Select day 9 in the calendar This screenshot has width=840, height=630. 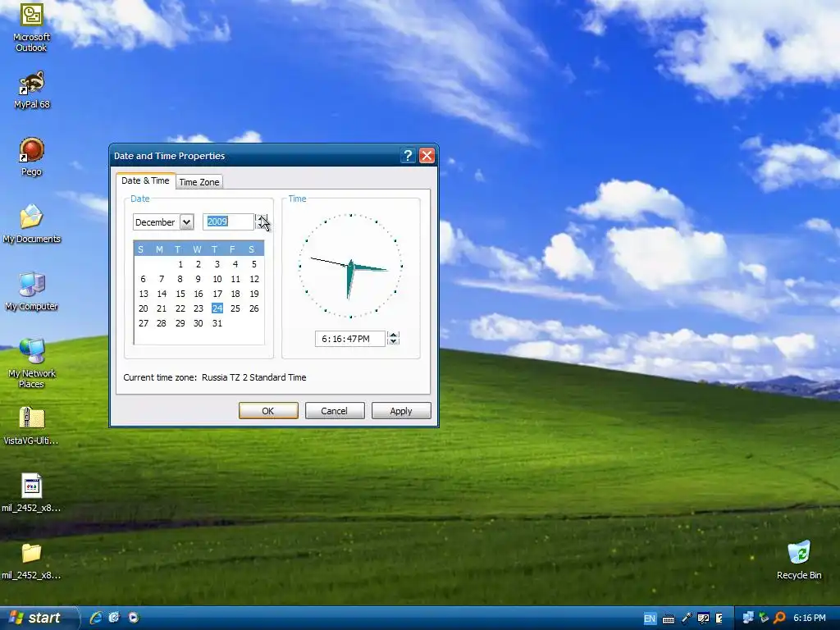point(199,279)
